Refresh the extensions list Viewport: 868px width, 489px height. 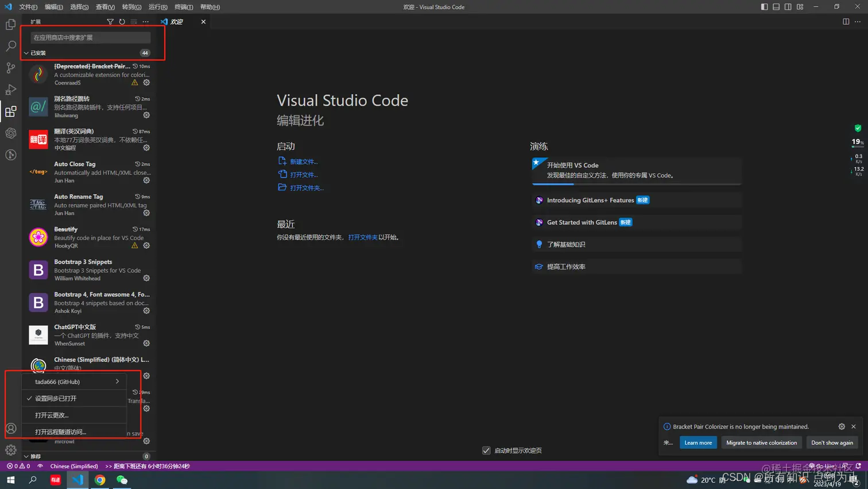click(x=122, y=22)
